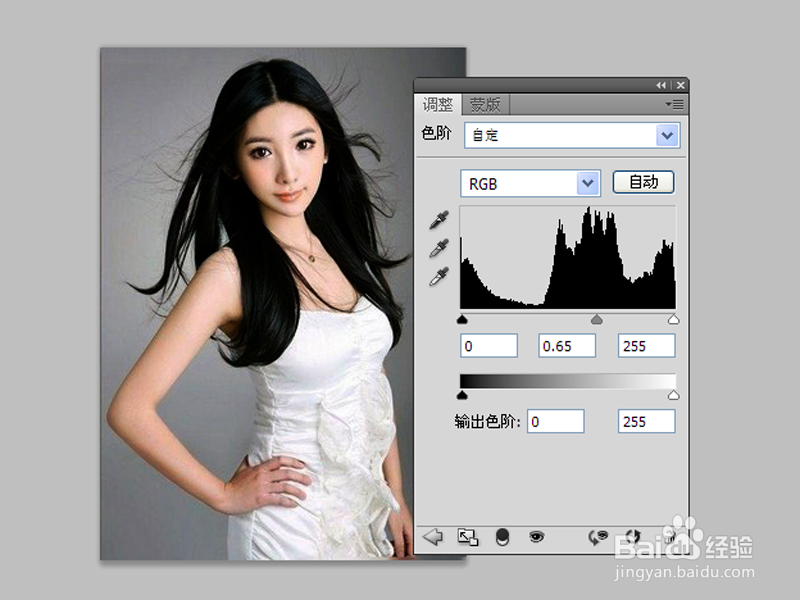800x600 pixels.
Task: Click the gamma field showing 0.65
Action: pyautogui.click(x=567, y=346)
